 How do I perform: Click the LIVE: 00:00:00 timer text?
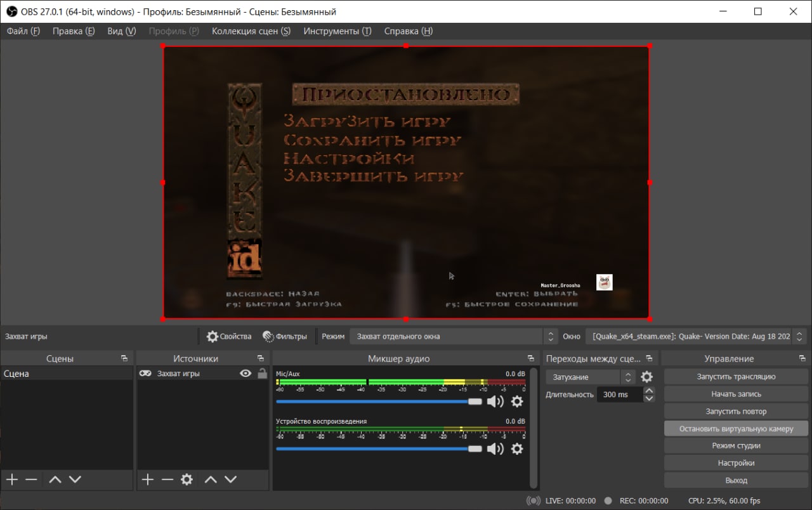pos(570,500)
